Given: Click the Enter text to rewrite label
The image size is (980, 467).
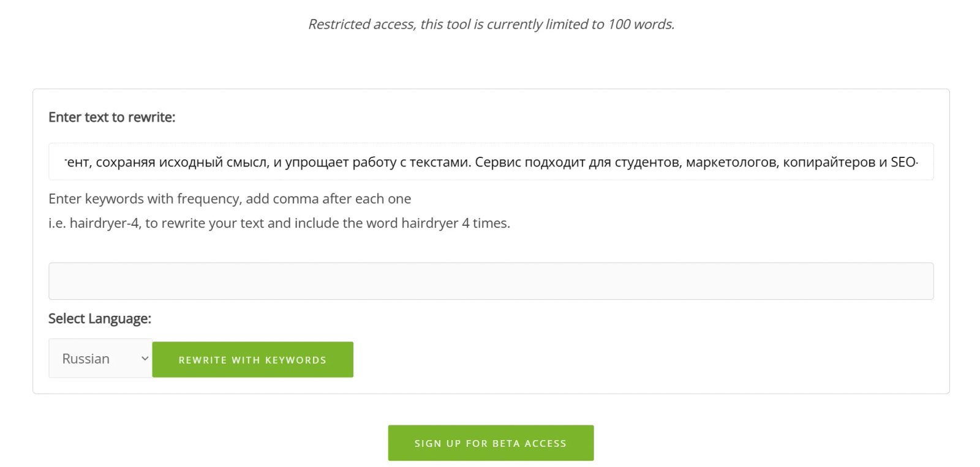Looking at the screenshot, I should coord(111,117).
